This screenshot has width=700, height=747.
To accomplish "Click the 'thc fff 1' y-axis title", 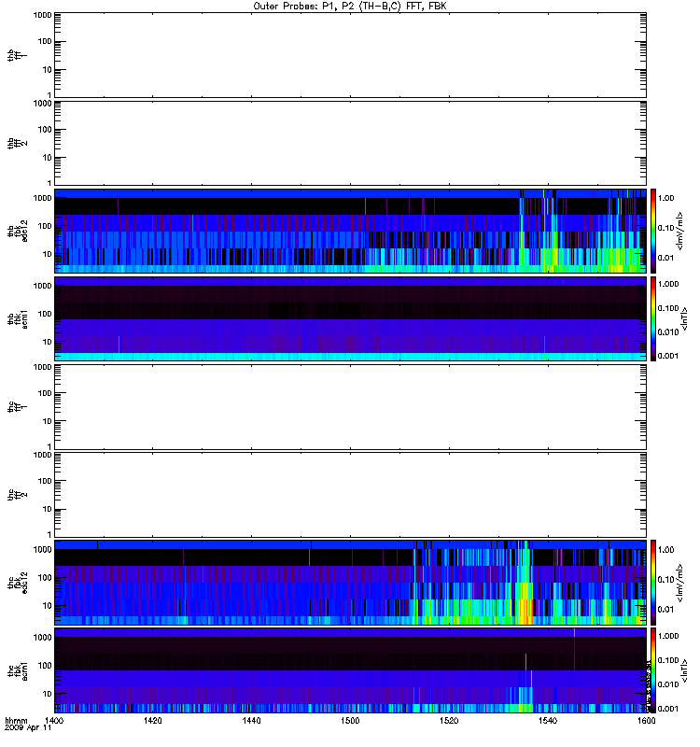I will click(17, 407).
